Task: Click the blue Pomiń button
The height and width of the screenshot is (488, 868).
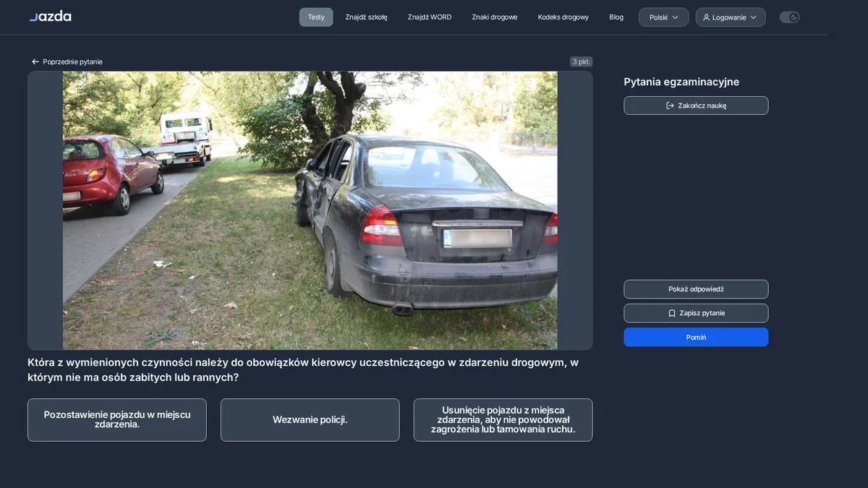Action: (696, 337)
